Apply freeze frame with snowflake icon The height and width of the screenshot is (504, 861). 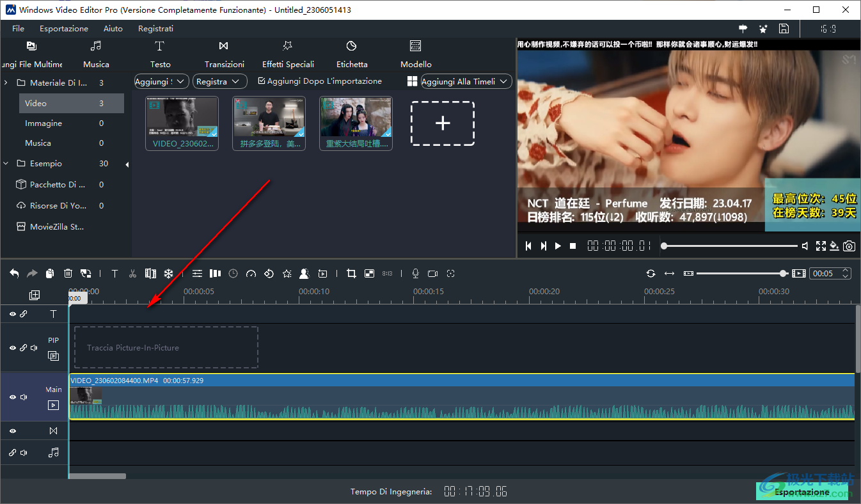click(169, 273)
